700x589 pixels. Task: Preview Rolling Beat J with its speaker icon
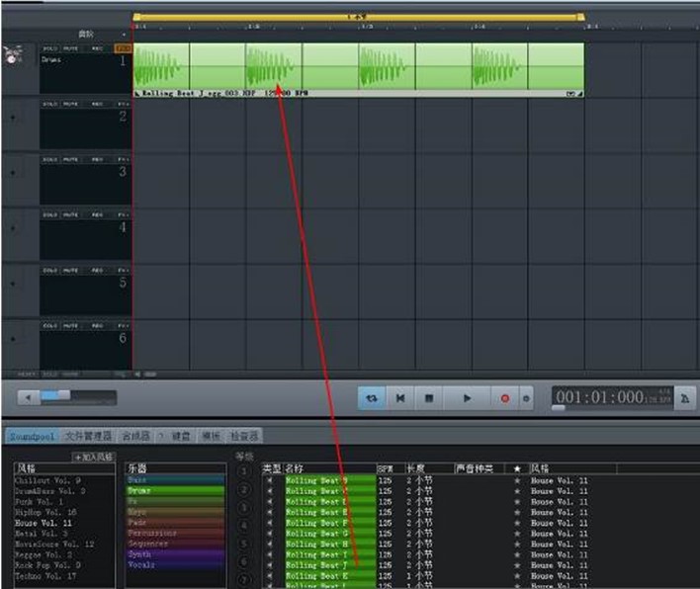coord(270,565)
